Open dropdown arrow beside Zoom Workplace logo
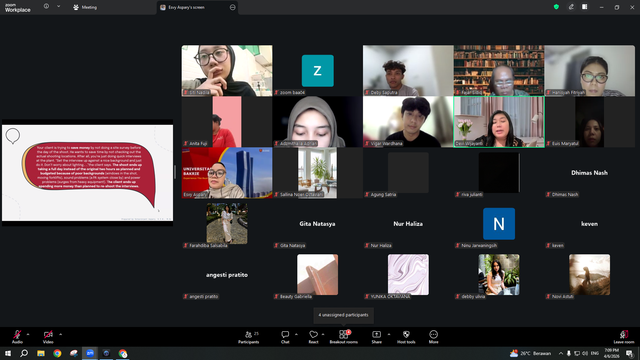 click(x=58, y=7)
